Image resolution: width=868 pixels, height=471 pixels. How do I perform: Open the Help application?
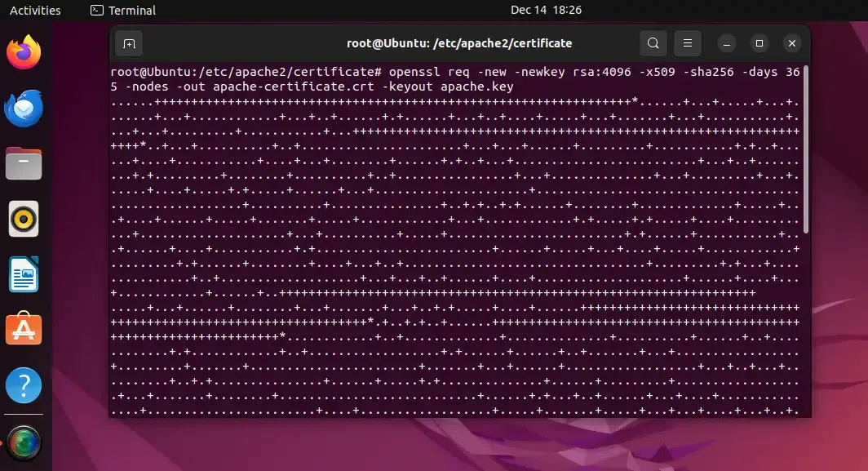click(x=24, y=385)
